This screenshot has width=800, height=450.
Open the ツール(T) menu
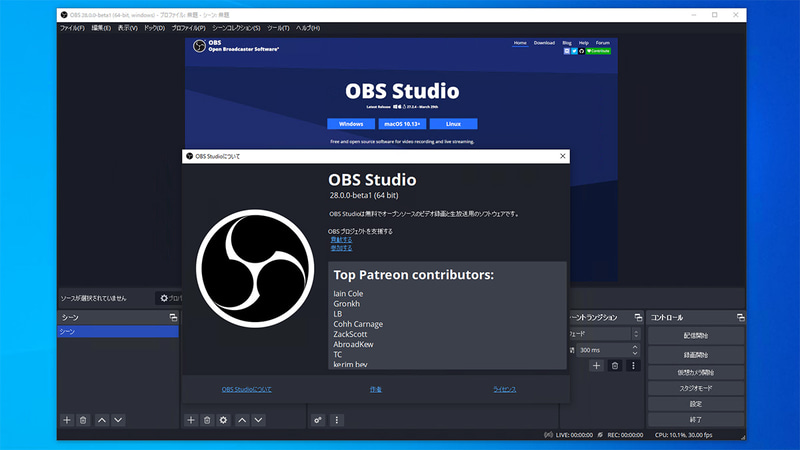pyautogui.click(x=278, y=28)
